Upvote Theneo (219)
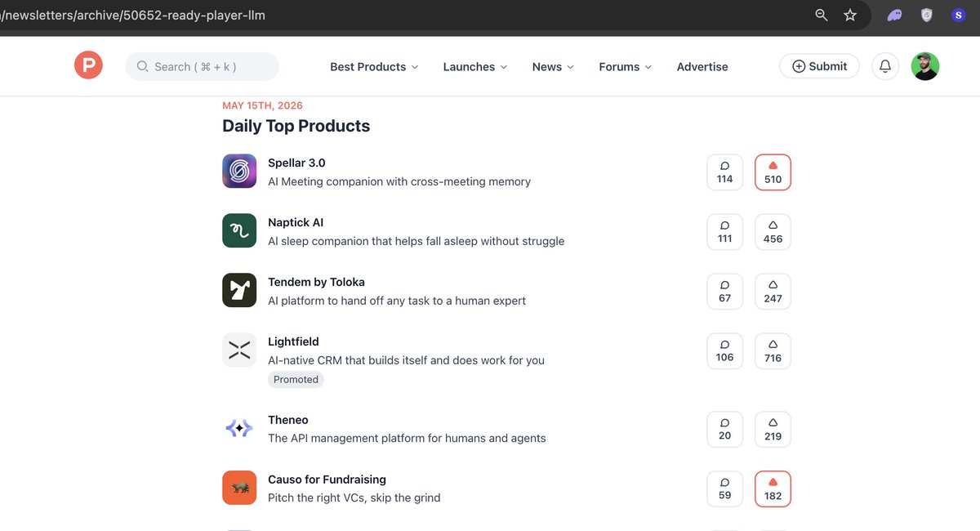The image size is (980, 531). tap(773, 430)
